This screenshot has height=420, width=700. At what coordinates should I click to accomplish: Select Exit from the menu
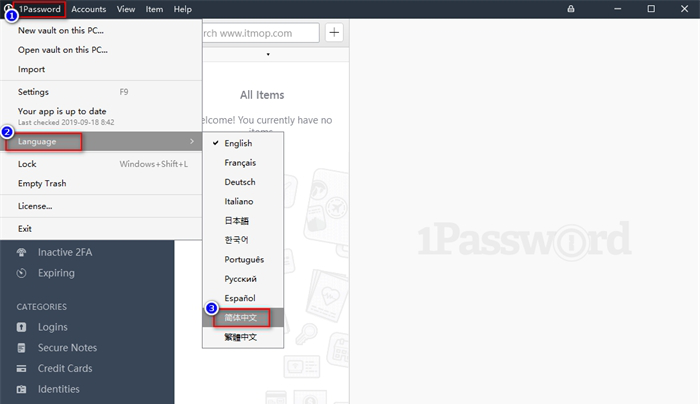tap(101, 229)
